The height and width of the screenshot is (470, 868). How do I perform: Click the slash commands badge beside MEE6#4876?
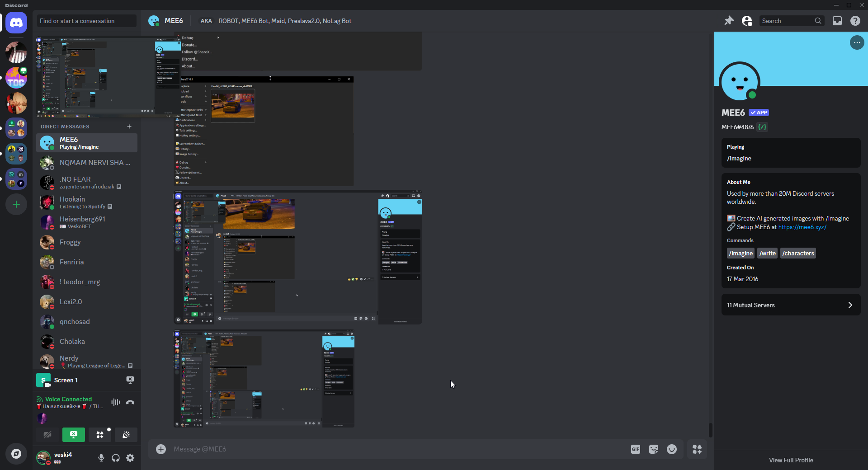pos(762,127)
